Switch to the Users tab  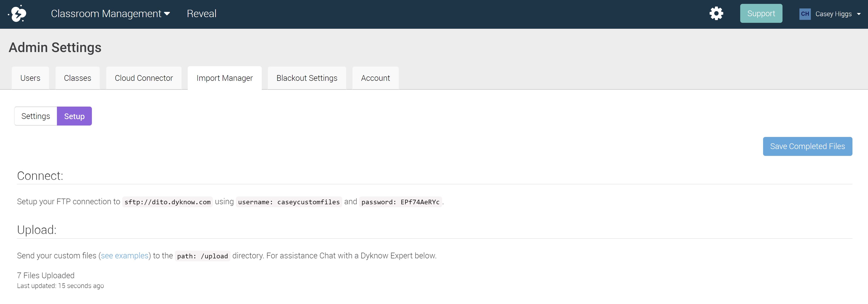coord(30,78)
